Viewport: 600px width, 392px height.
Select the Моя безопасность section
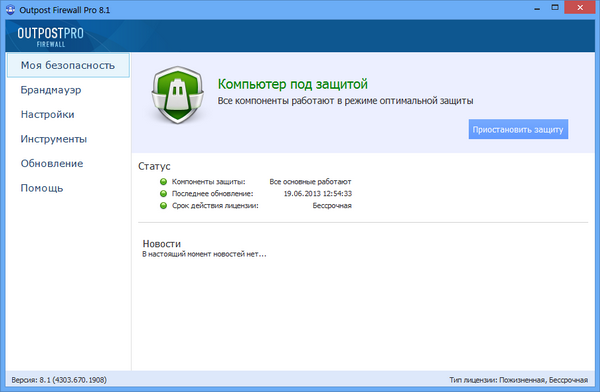point(68,65)
